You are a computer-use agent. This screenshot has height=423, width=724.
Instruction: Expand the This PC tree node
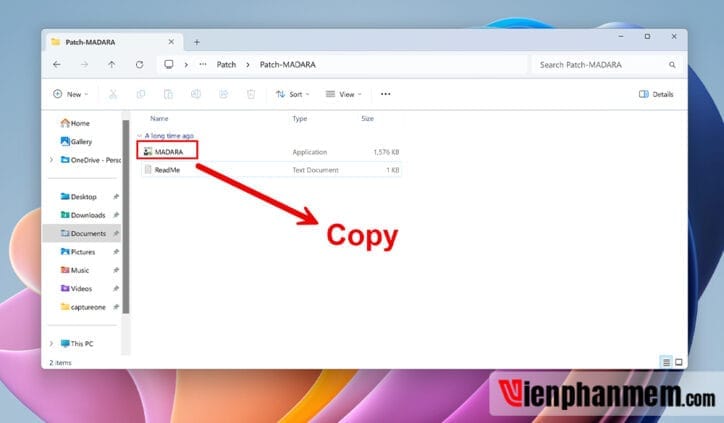coord(51,344)
